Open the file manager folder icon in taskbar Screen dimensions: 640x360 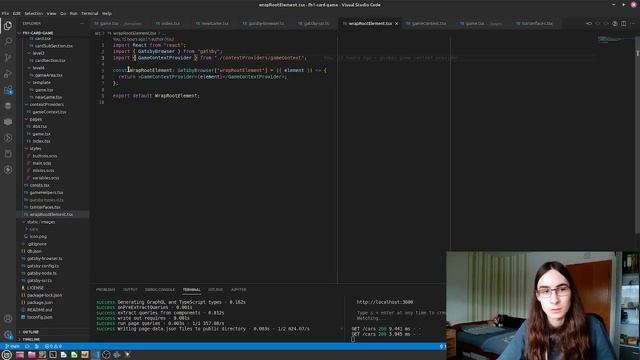point(31,355)
